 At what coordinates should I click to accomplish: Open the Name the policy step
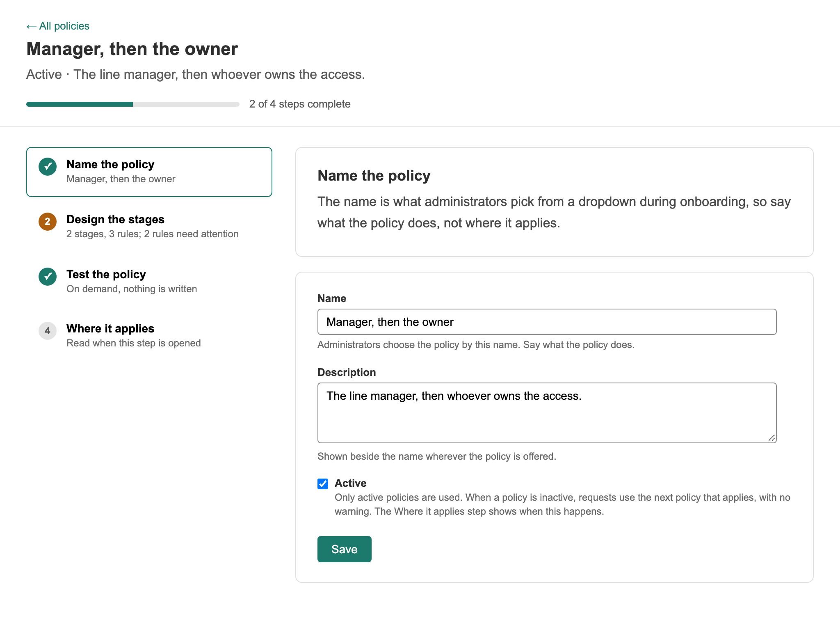149,172
